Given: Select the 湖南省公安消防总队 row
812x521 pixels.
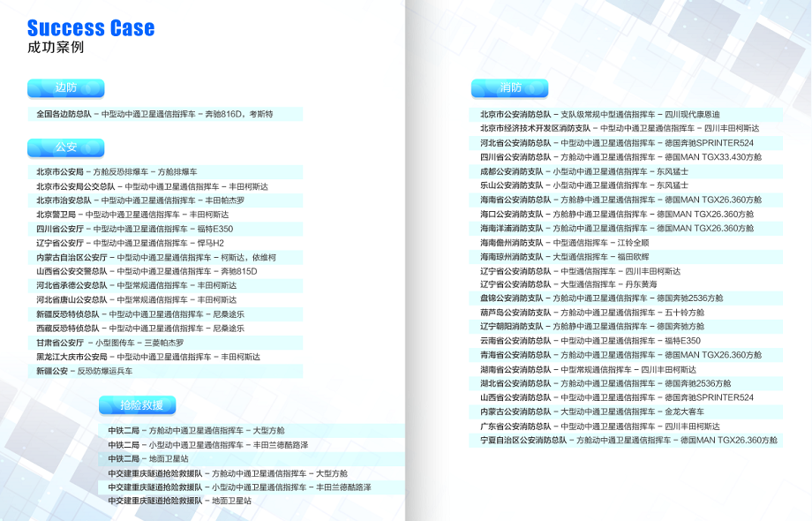Looking at the screenshot, I should (x=626, y=370).
